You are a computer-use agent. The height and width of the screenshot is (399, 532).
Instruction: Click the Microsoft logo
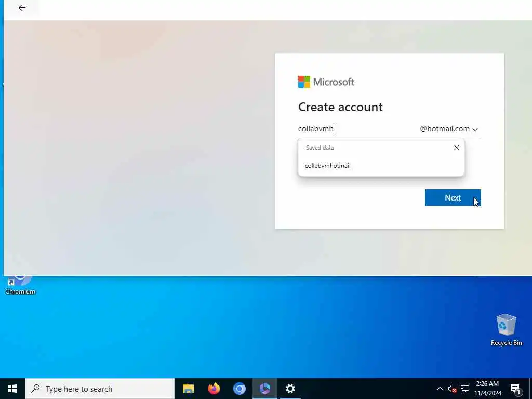[326, 82]
